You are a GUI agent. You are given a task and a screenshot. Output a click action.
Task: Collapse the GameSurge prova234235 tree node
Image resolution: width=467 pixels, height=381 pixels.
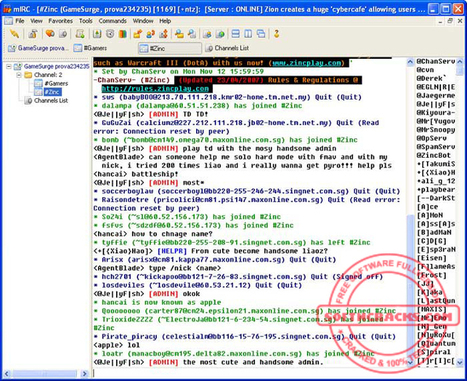[9, 66]
